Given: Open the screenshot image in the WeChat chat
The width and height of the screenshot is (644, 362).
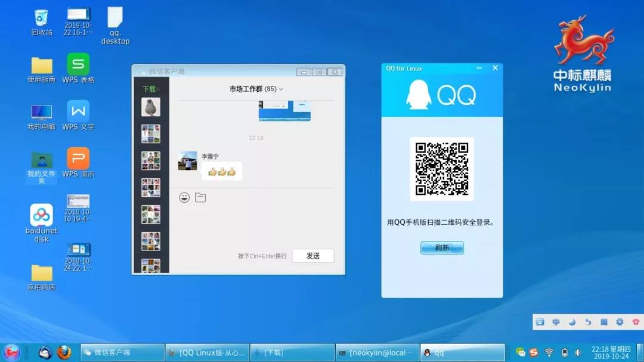Looking at the screenshot, I should coord(284,110).
